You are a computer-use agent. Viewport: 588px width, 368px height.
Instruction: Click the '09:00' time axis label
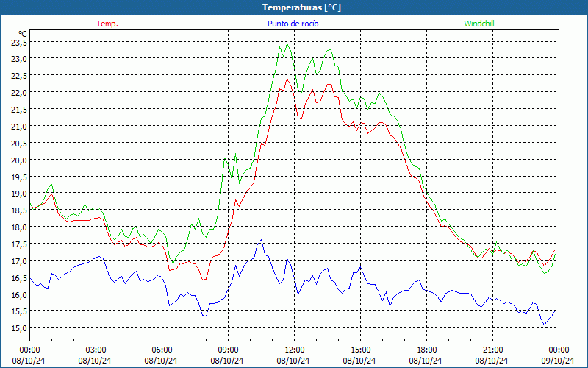pos(228,350)
